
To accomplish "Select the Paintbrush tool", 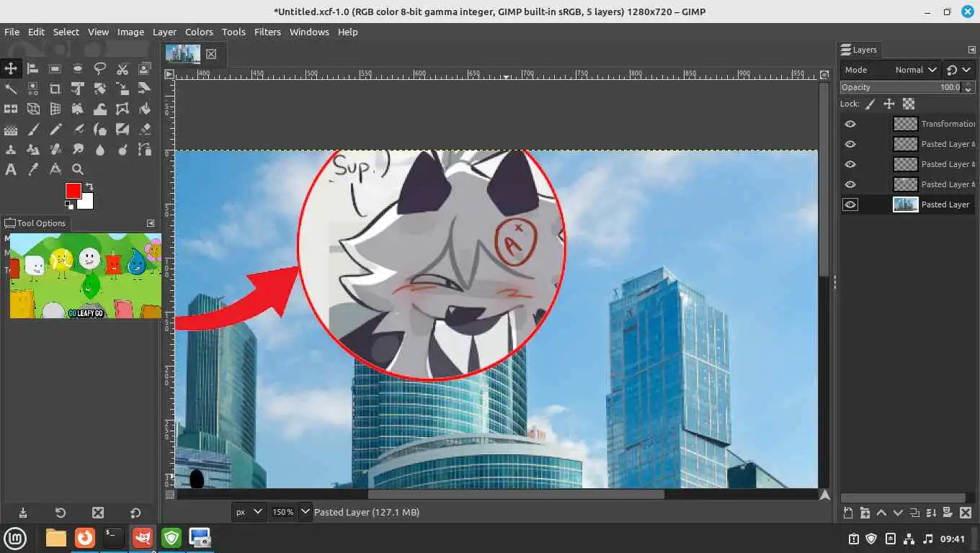I will [33, 129].
